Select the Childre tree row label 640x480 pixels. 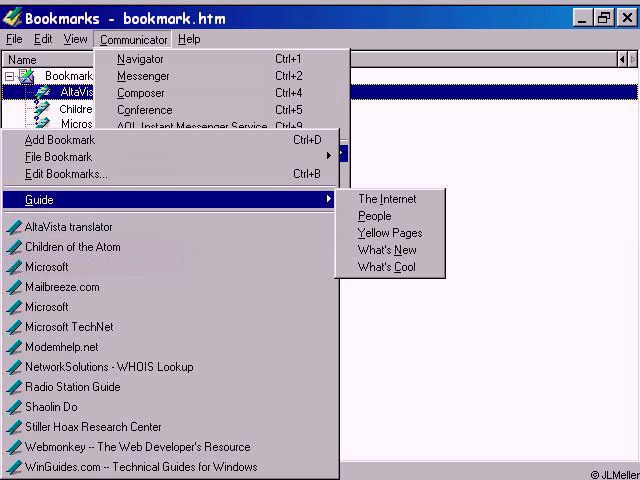pyautogui.click(x=76, y=109)
